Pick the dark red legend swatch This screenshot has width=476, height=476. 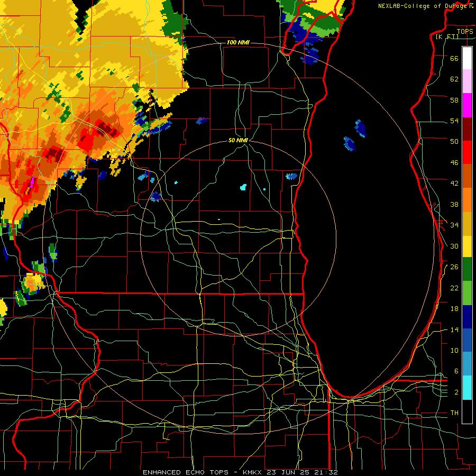pos(467,129)
